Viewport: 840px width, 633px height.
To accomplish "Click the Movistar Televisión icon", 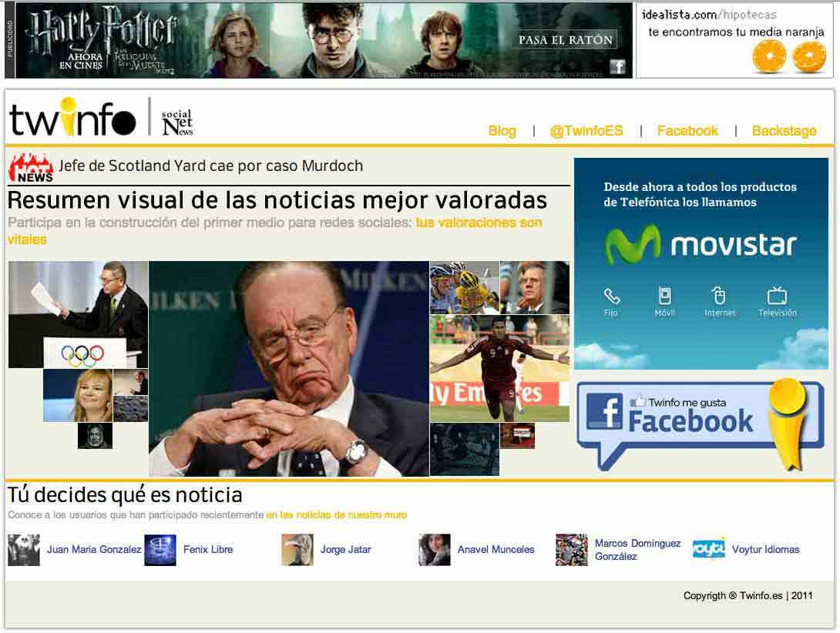I will [x=777, y=295].
